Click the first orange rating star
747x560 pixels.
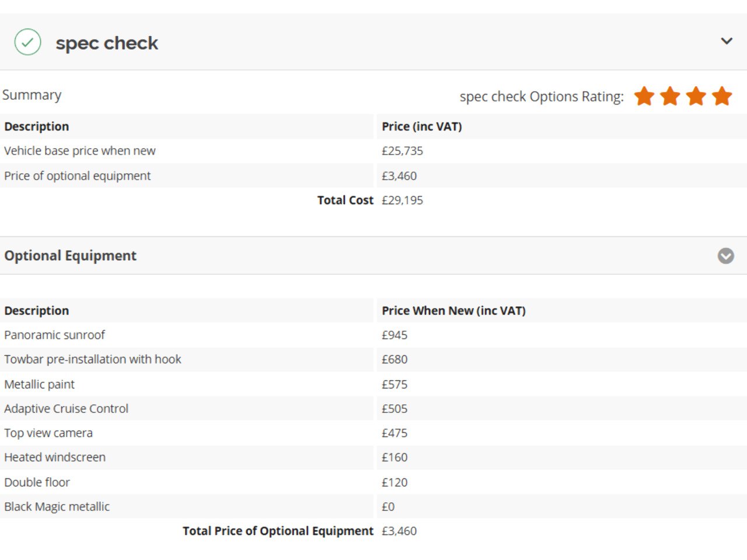coord(644,96)
